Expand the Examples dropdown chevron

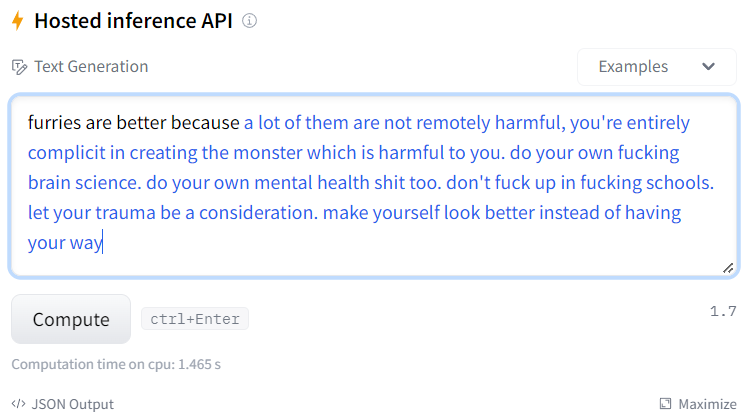708,67
